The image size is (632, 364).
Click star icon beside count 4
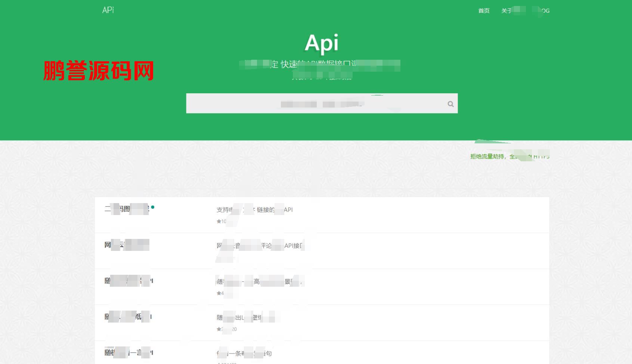(x=219, y=293)
